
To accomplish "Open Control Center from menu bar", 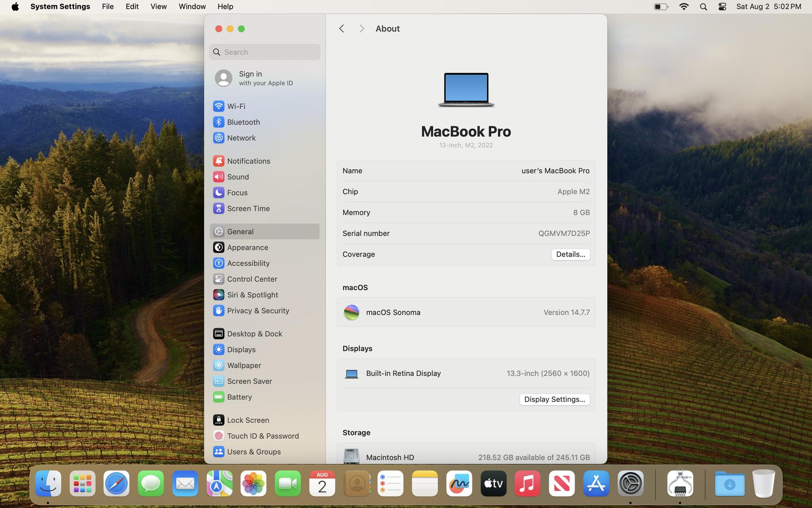I will point(722,7).
